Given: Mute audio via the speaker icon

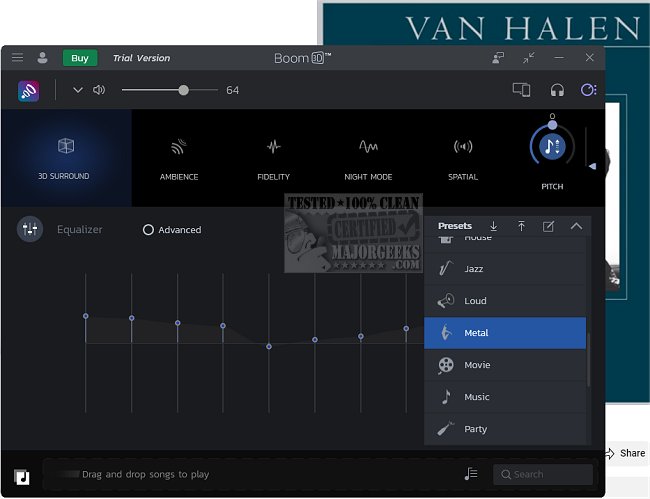Looking at the screenshot, I should 99,90.
